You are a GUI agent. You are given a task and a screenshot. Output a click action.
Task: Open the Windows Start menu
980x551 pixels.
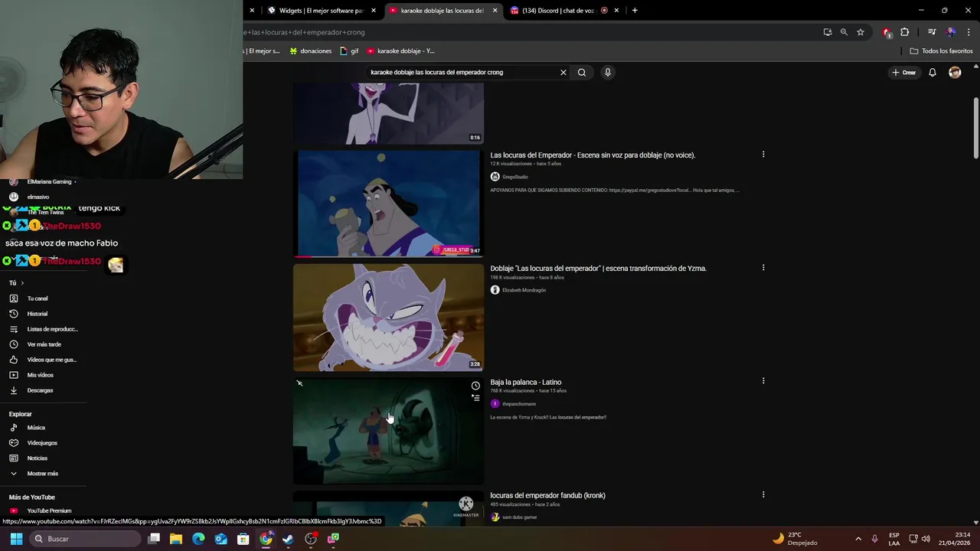pos(16,539)
